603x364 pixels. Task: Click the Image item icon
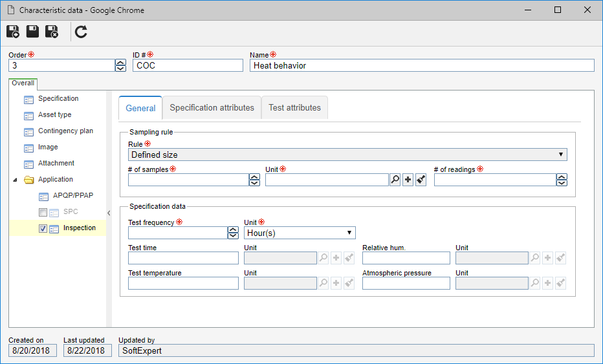point(29,148)
